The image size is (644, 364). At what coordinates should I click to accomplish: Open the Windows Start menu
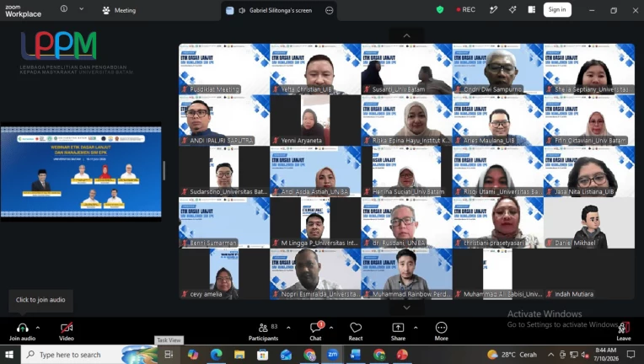(x=9, y=355)
